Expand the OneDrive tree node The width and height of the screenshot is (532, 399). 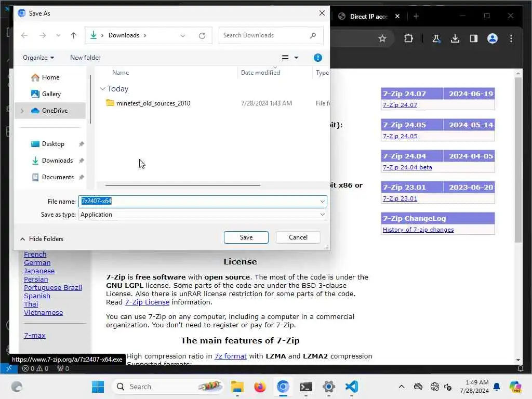[x=22, y=111]
